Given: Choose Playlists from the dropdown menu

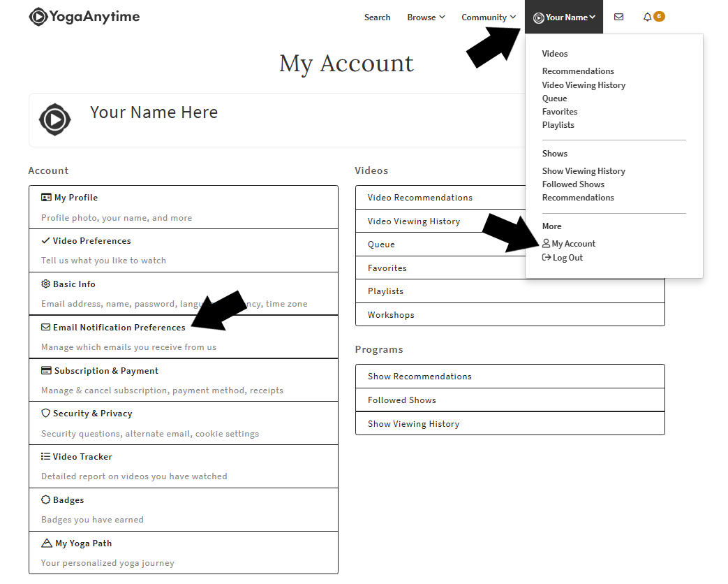Looking at the screenshot, I should click(558, 125).
